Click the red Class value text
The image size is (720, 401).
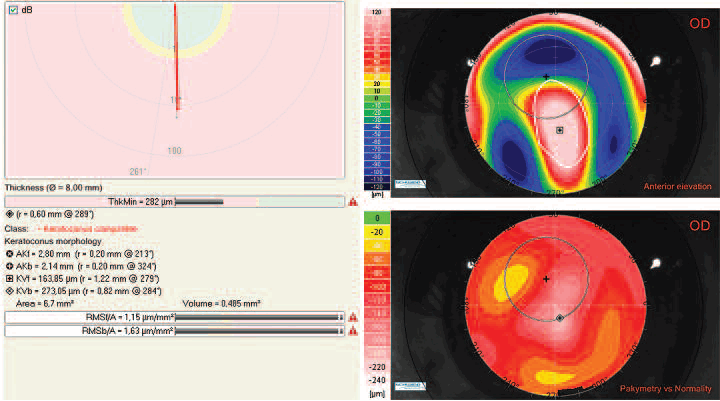coord(87,228)
